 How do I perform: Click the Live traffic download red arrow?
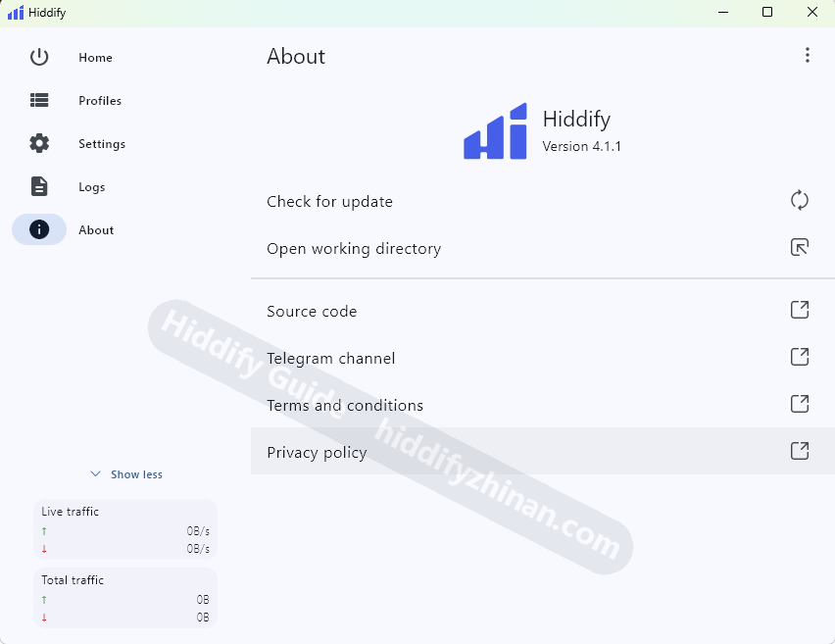click(44, 549)
